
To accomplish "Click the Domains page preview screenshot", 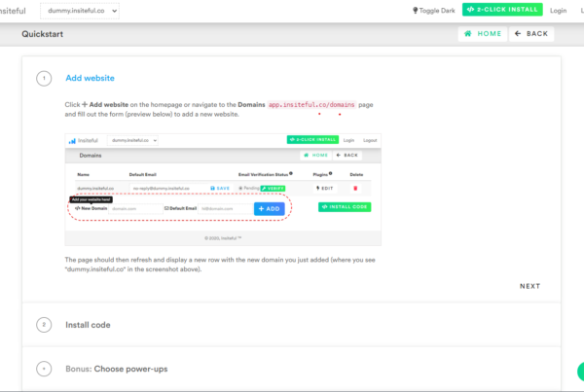I will (x=223, y=190).
